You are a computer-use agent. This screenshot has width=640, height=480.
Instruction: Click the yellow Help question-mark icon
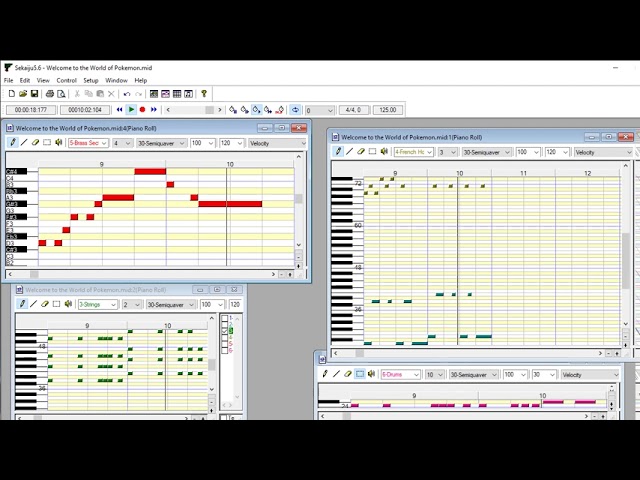pos(204,94)
